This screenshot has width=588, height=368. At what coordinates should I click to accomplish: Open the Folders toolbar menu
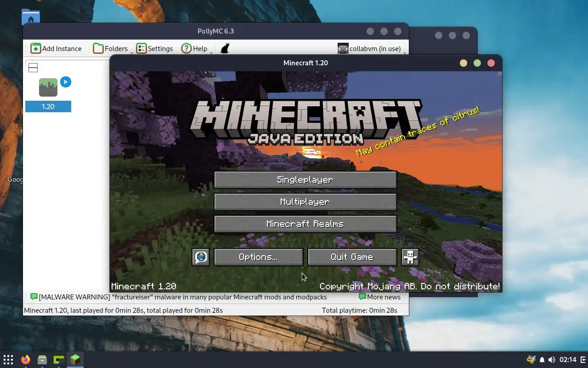(x=111, y=48)
